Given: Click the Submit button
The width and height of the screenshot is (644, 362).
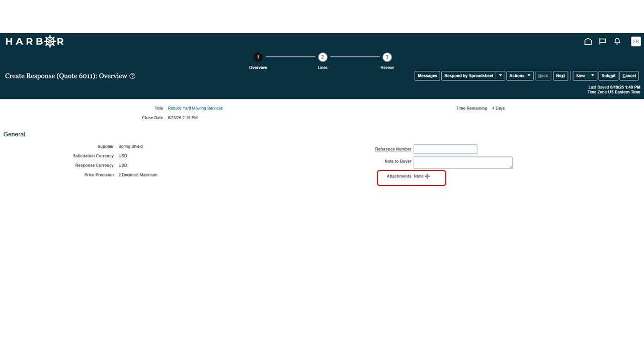Looking at the screenshot, I should 609,76.
